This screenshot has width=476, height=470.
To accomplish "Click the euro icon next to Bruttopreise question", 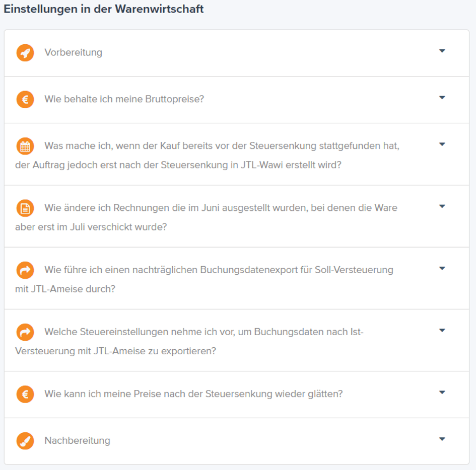I will (x=25, y=100).
